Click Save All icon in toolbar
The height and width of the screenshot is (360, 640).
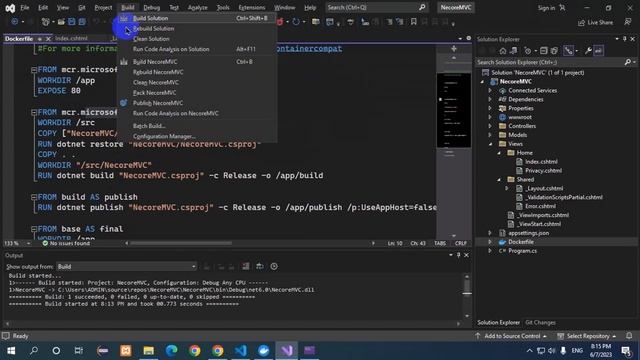tap(82, 22)
